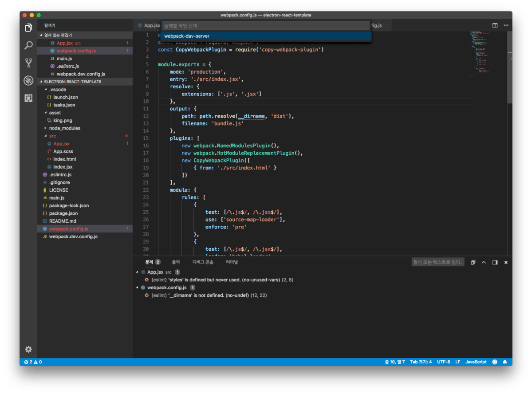Screen dimensions: 532x394
Task: Switch to the Terminal panel tab
Action: pyautogui.click(x=232, y=262)
